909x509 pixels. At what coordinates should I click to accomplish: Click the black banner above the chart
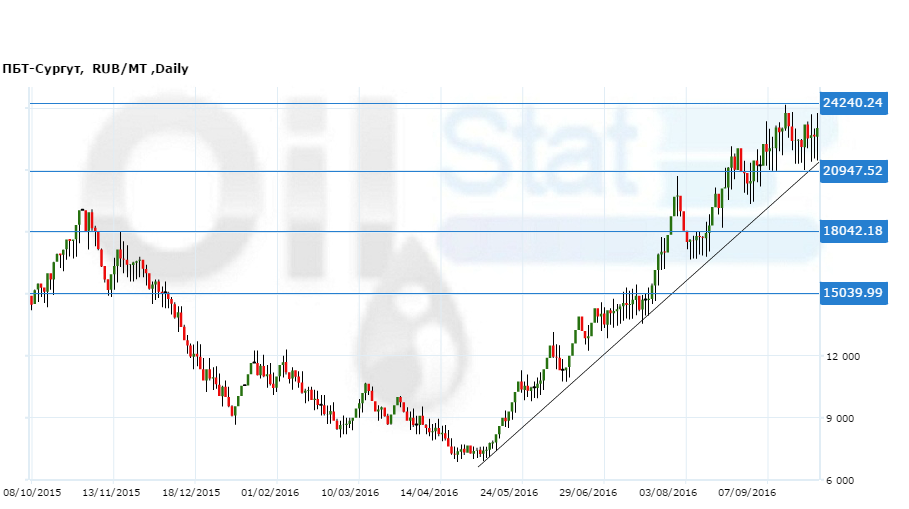point(454,28)
